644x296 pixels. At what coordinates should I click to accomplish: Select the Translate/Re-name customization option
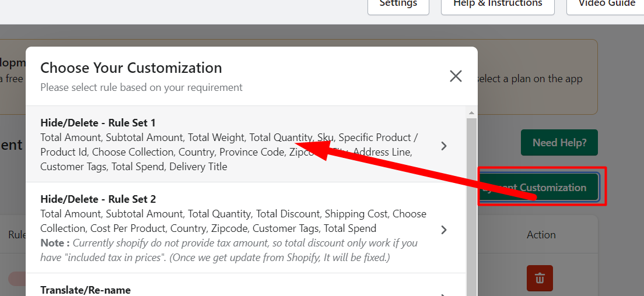tap(86, 290)
